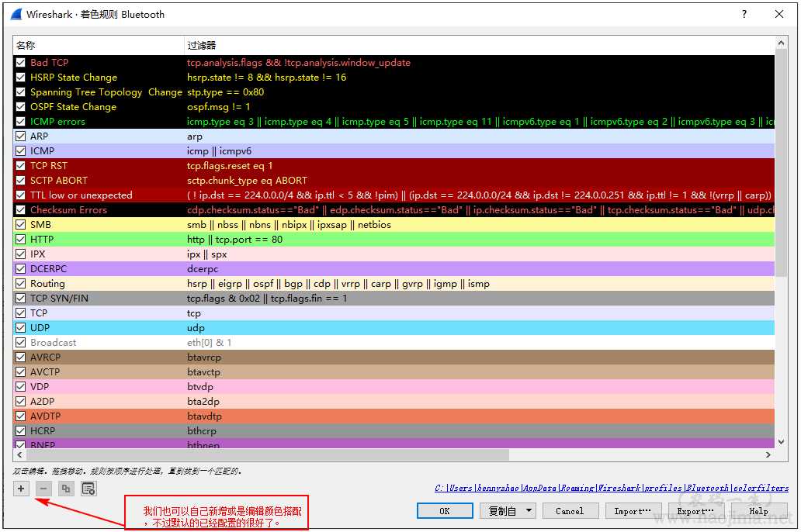Click the filter text 'btavdtp'
The height and width of the screenshot is (532, 801).
[204, 416]
